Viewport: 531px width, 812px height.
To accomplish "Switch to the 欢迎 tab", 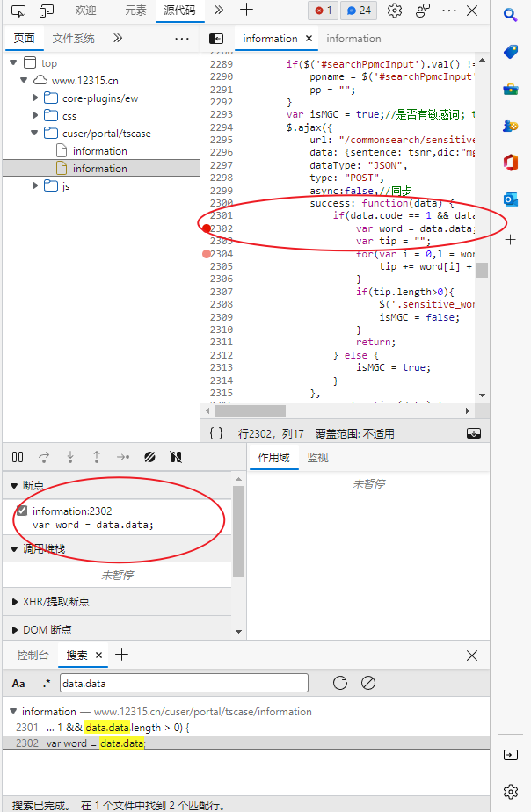I will point(85,11).
